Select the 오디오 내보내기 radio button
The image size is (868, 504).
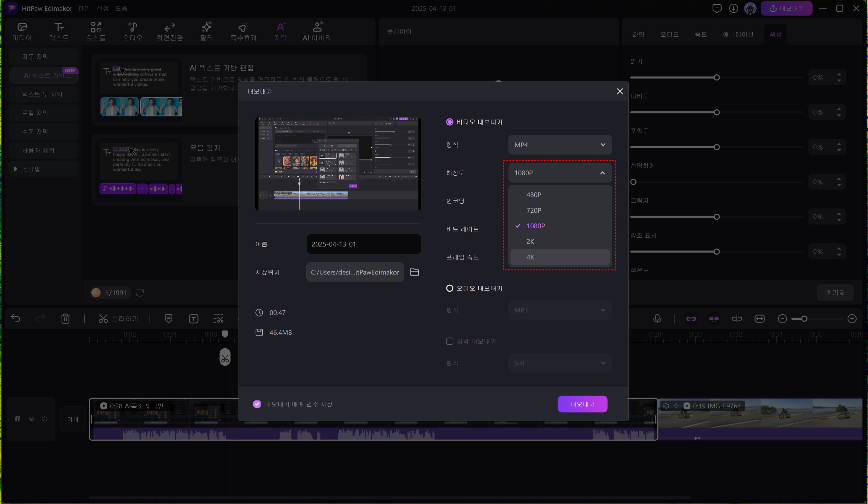(x=449, y=288)
